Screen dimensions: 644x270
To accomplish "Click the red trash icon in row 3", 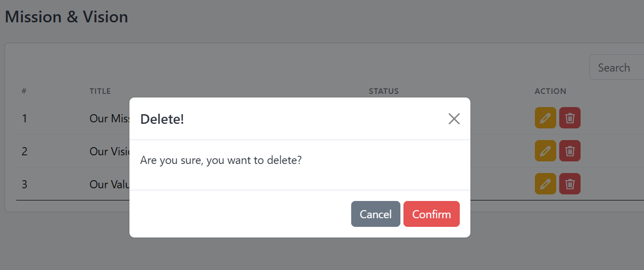I will [x=570, y=184].
